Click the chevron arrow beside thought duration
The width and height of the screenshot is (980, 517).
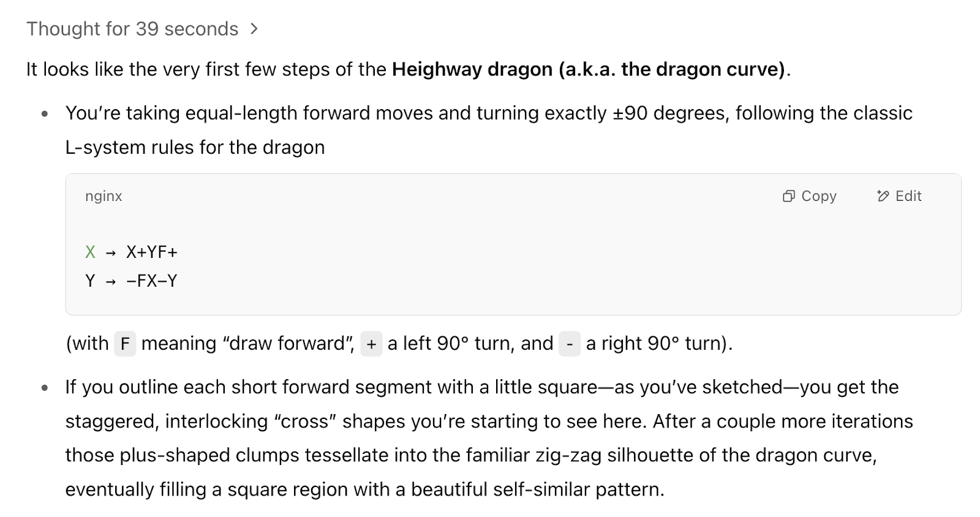pos(254,29)
